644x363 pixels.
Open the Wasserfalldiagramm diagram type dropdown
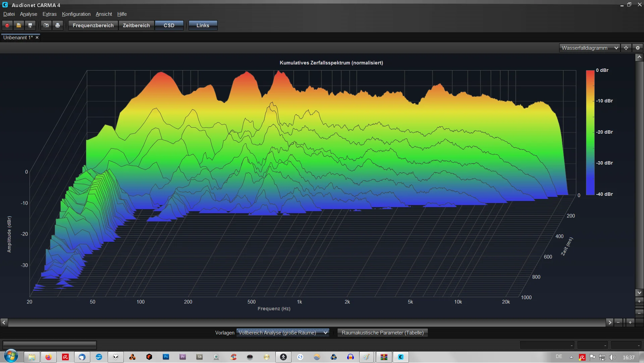[589, 48]
